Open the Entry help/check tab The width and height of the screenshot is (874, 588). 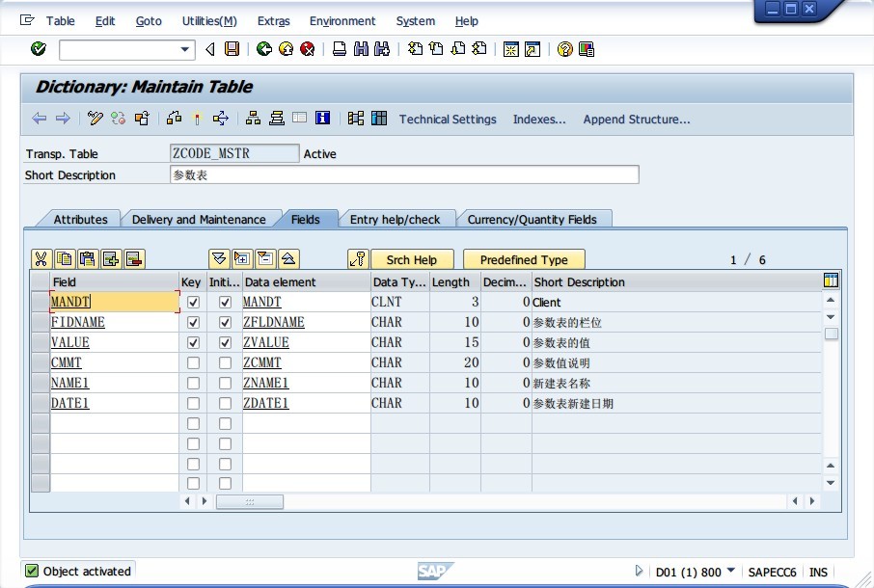pyautogui.click(x=395, y=220)
